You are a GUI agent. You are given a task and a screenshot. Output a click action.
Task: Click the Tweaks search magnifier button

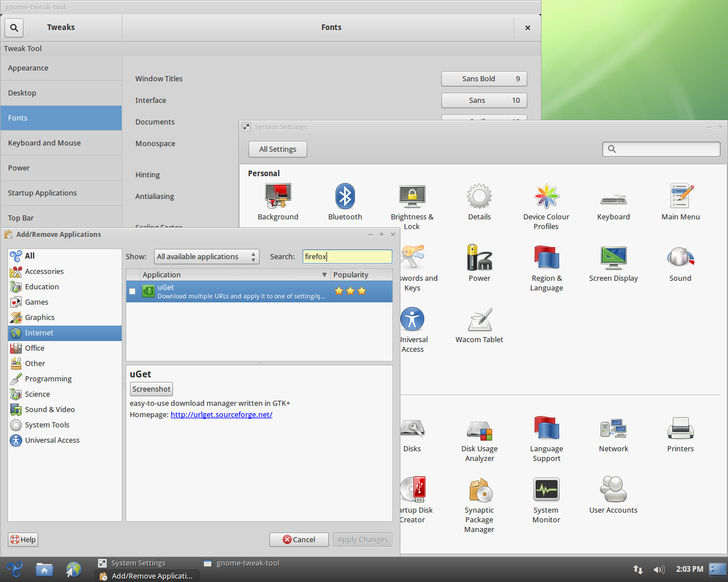(x=14, y=27)
